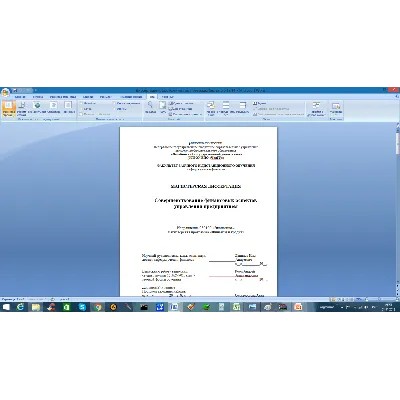Click the Chrome icon in taskbar
This screenshot has width=400, height=400.
tap(98, 307)
